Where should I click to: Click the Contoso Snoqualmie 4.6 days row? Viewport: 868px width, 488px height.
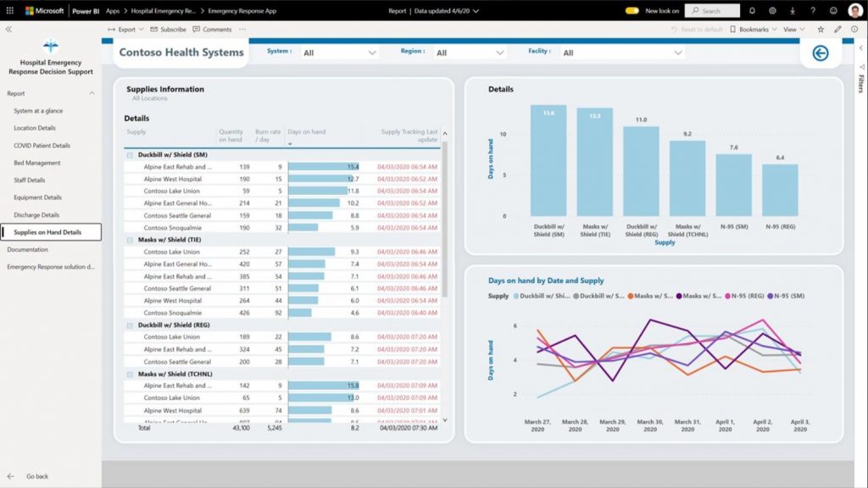[x=282, y=313]
